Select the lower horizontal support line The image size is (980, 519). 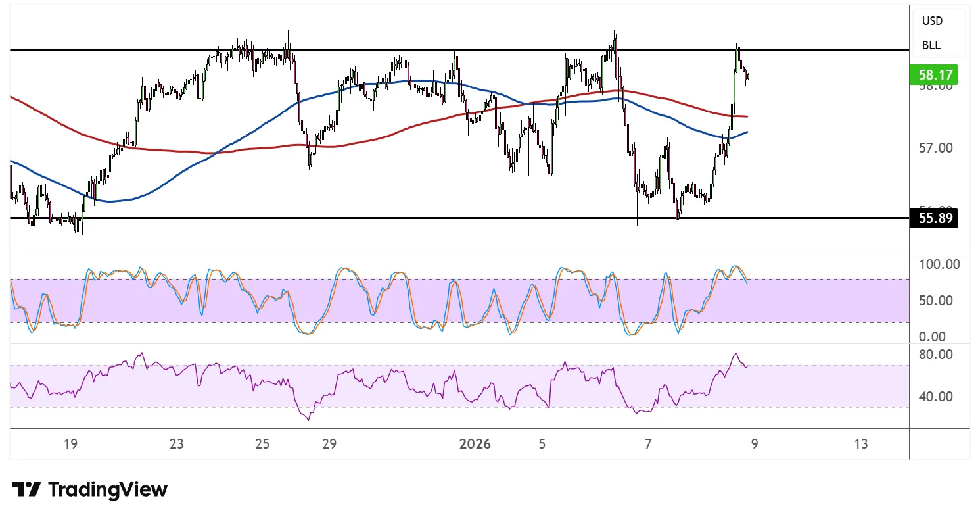tap(394, 218)
